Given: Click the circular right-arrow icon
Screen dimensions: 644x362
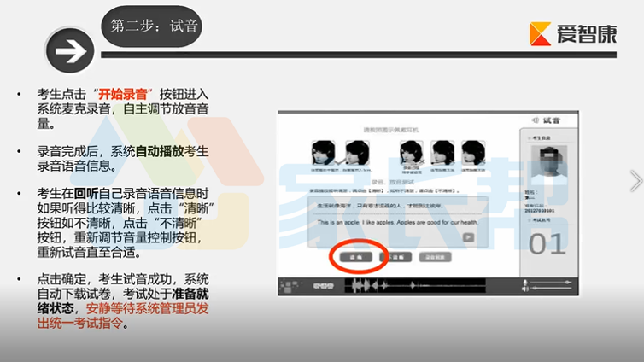Looking at the screenshot, I should (70, 50).
